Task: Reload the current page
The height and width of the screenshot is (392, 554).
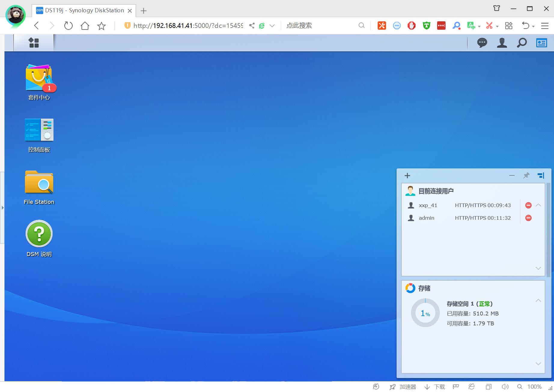Action: (68, 26)
